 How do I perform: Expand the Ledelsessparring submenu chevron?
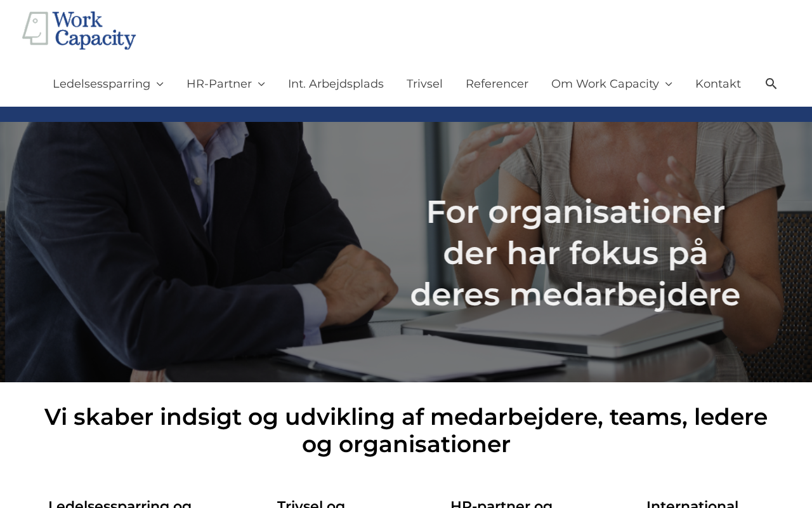point(160,84)
